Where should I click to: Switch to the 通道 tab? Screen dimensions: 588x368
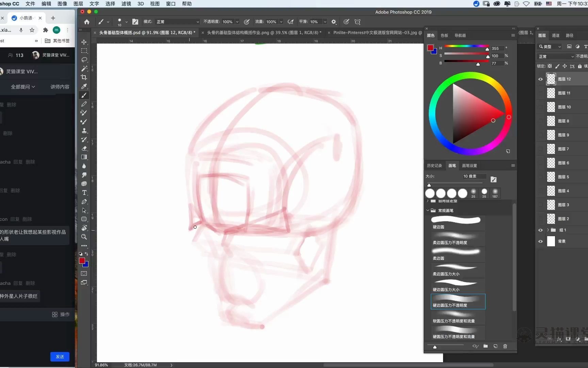tap(556, 35)
